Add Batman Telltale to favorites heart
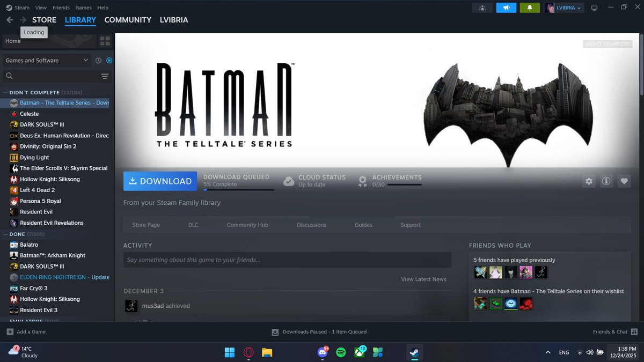Image resolution: width=644 pixels, height=362 pixels. tap(624, 181)
